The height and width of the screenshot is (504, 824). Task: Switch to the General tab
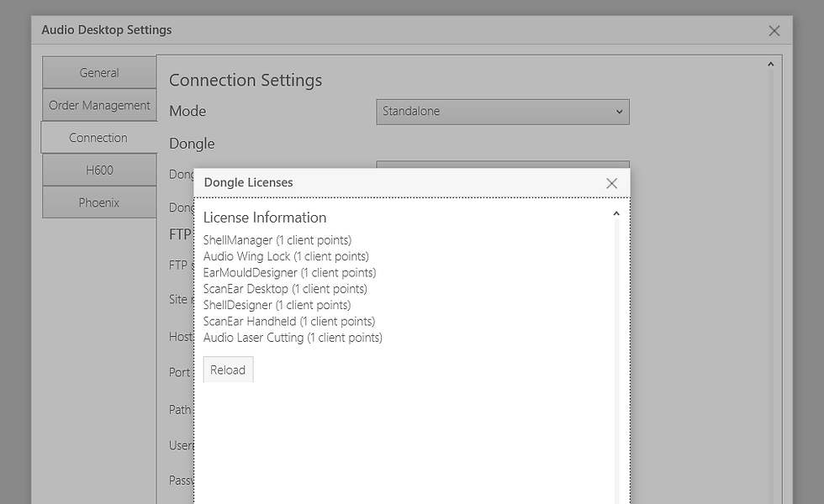(x=99, y=73)
